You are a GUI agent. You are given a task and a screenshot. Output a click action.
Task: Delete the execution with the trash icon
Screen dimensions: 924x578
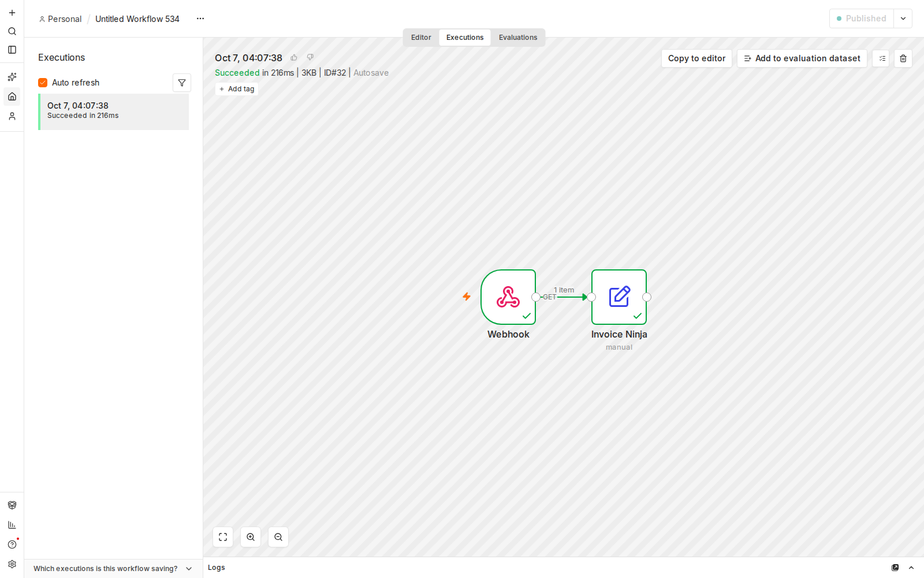pos(903,58)
